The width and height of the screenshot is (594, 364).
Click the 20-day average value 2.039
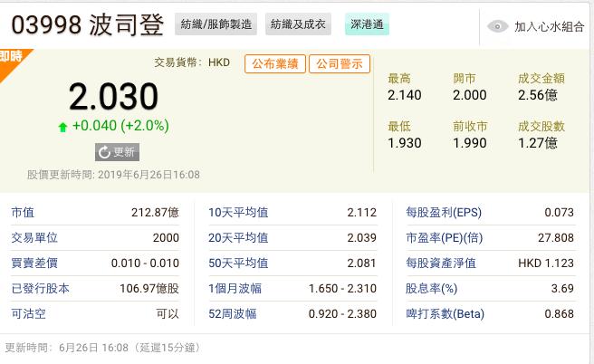[362, 238]
